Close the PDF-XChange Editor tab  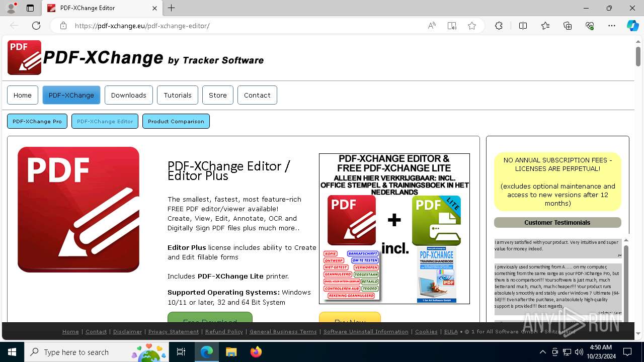154,8
